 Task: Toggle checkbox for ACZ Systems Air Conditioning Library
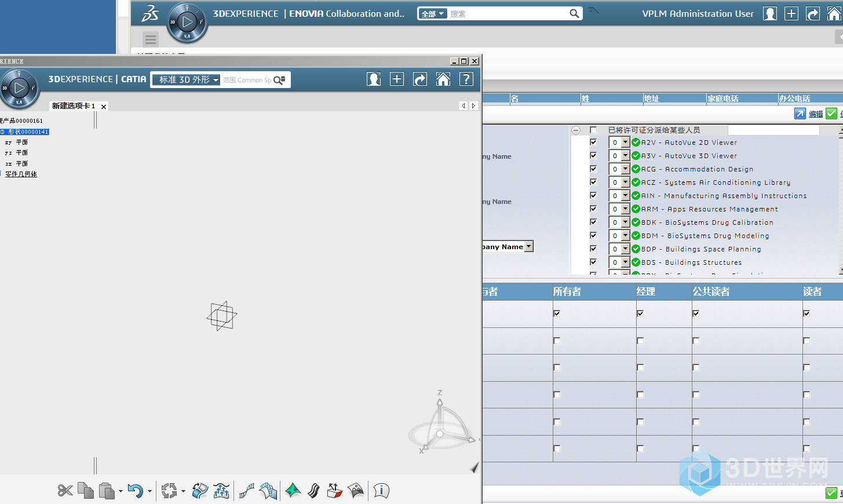click(x=593, y=182)
